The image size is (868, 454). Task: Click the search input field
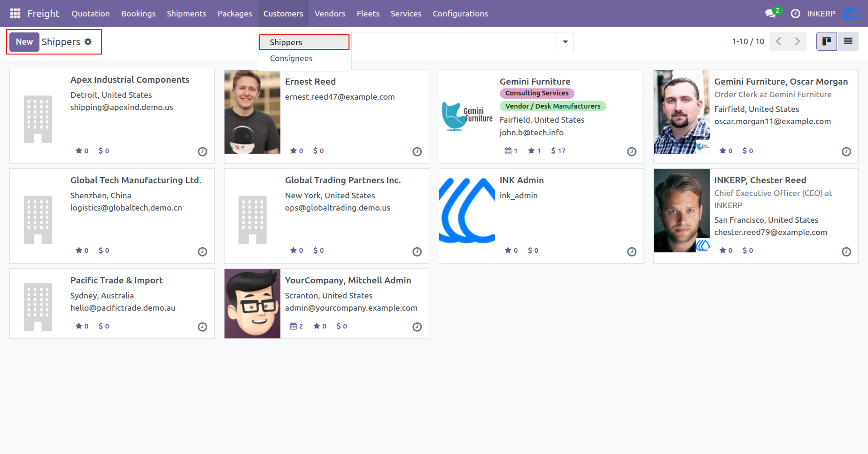click(454, 42)
